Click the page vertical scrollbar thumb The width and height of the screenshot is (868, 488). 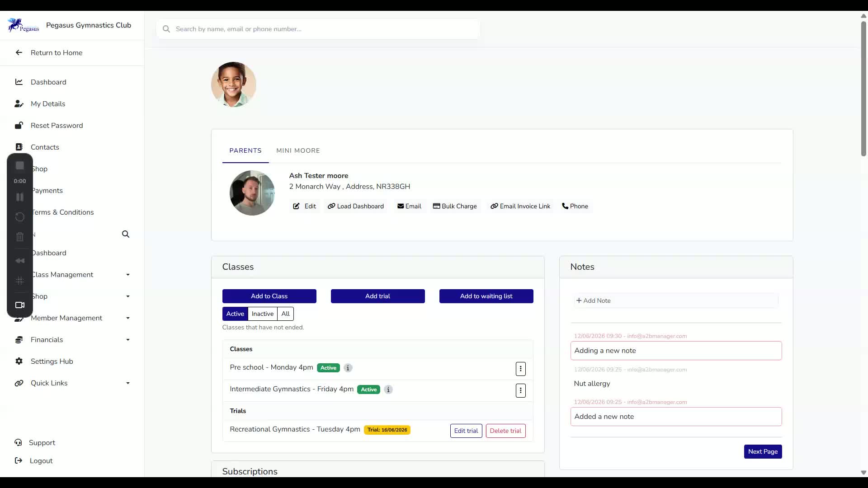(x=863, y=88)
